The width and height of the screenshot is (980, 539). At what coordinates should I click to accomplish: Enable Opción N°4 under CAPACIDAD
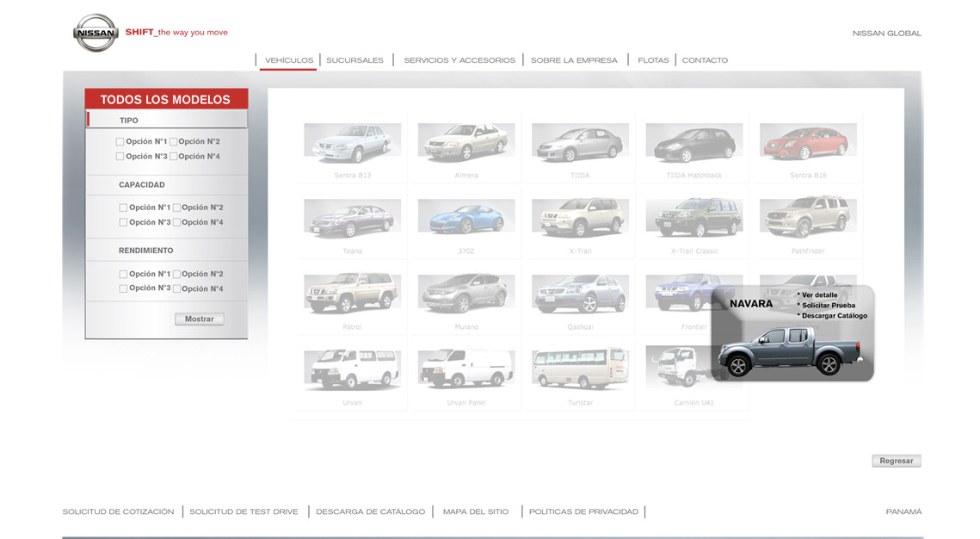[x=177, y=223]
